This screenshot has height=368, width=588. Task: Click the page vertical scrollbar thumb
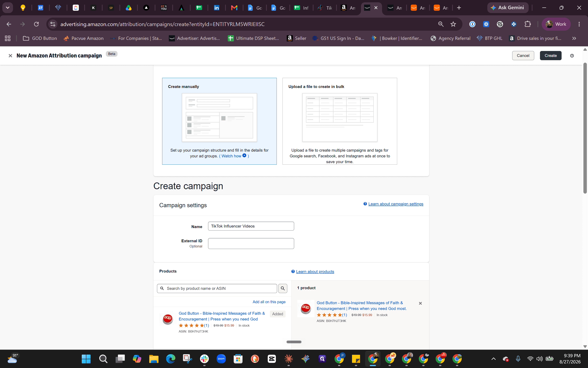585,128
